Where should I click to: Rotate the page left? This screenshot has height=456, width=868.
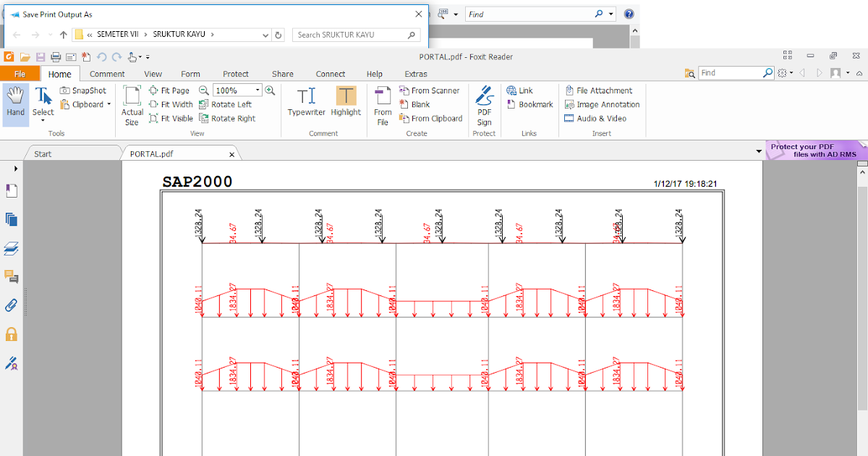point(225,104)
